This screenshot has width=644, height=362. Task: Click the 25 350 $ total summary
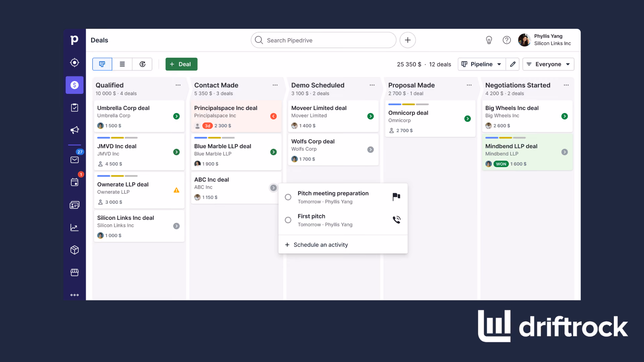click(x=409, y=64)
